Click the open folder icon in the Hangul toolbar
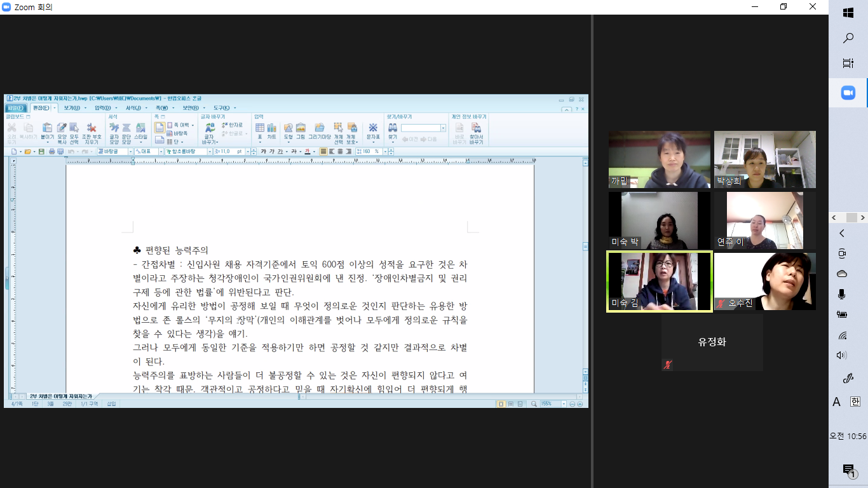Viewport: 868px width, 488px height. tap(27, 152)
